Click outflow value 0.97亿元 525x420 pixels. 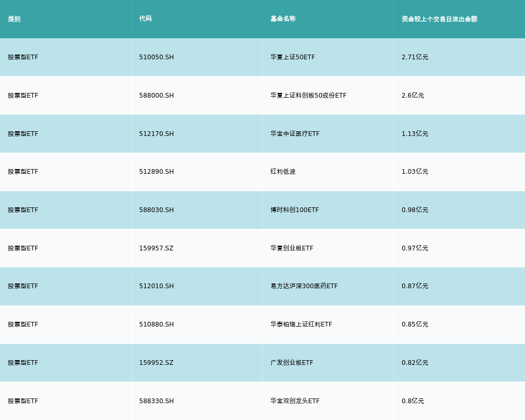click(415, 248)
